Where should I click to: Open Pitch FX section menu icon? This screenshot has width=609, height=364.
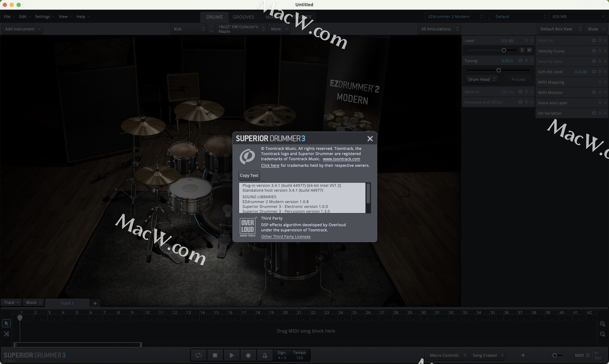tap(600, 40)
